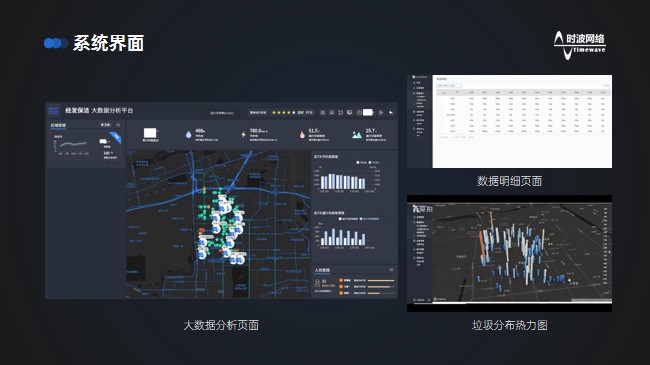
Task: Click the green mountain landscape icon
Action: 357,135
